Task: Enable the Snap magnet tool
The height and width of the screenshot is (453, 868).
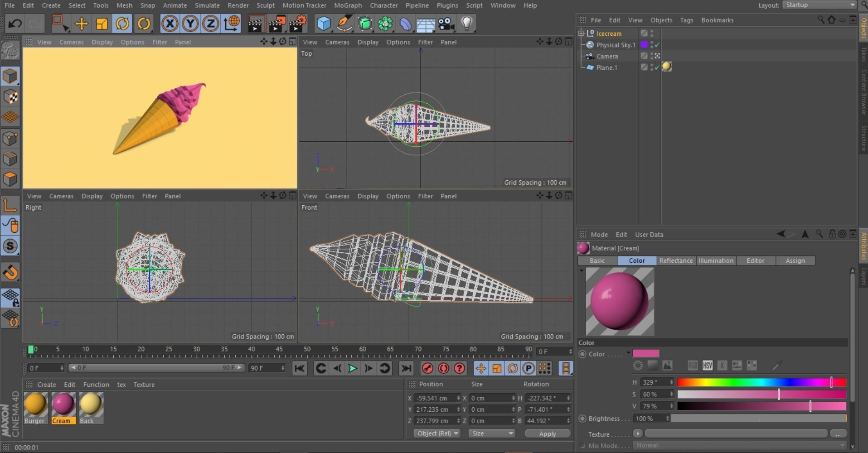Action: [10, 272]
